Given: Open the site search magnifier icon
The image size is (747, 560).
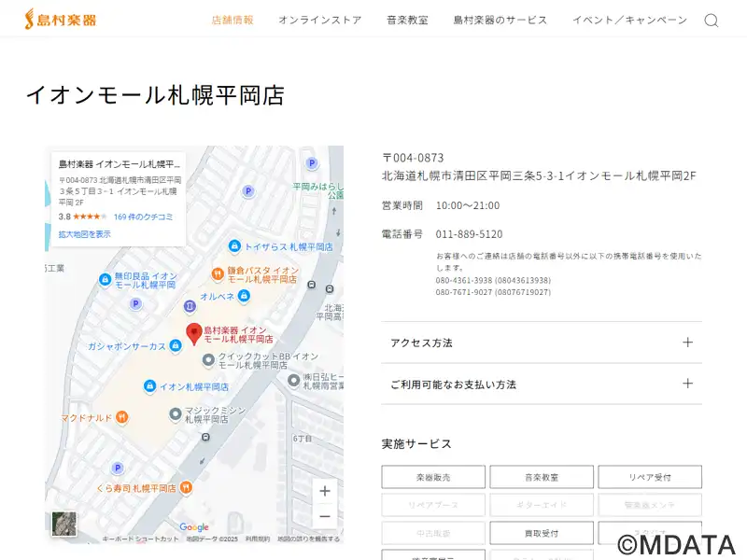Looking at the screenshot, I should point(712,21).
